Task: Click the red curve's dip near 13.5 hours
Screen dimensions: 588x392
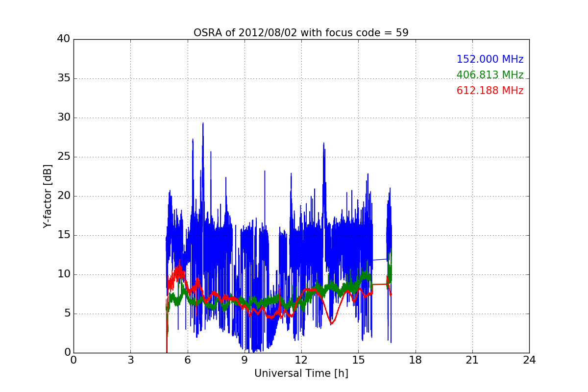Action: pyautogui.click(x=332, y=323)
